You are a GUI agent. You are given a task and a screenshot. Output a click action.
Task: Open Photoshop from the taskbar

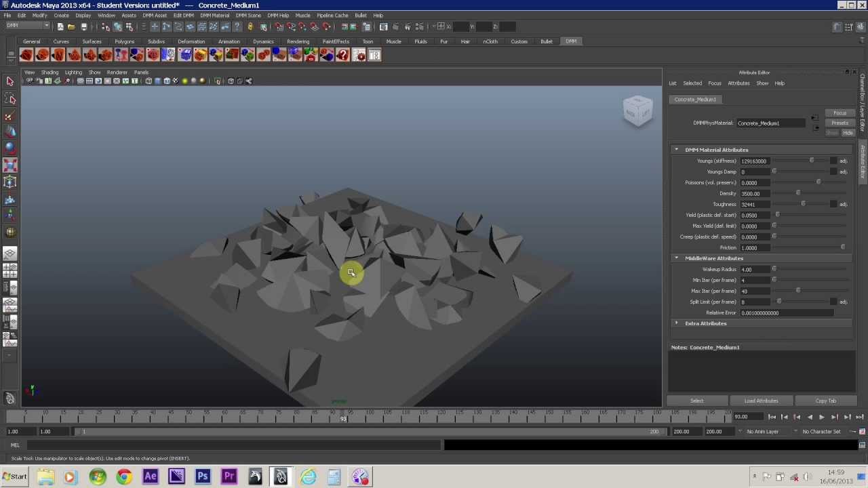click(202, 476)
